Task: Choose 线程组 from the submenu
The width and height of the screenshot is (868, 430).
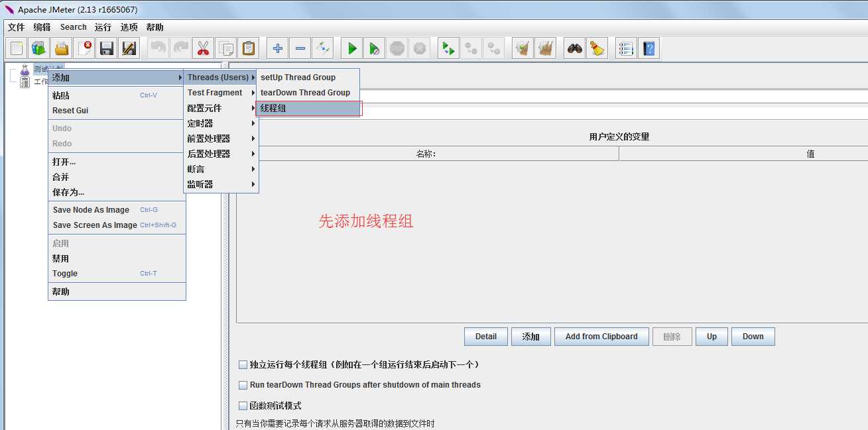Action: (308, 108)
